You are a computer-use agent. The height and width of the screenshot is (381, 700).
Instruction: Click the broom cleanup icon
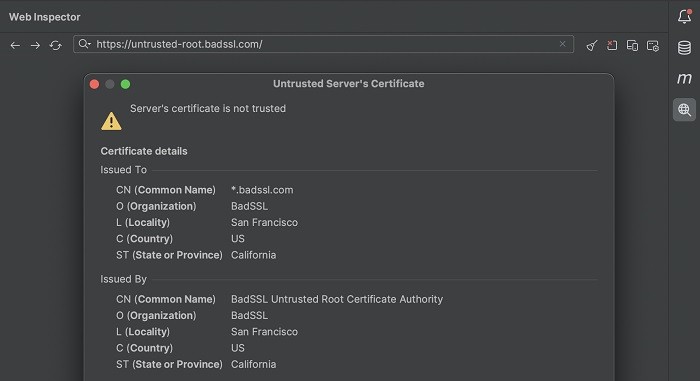point(592,45)
